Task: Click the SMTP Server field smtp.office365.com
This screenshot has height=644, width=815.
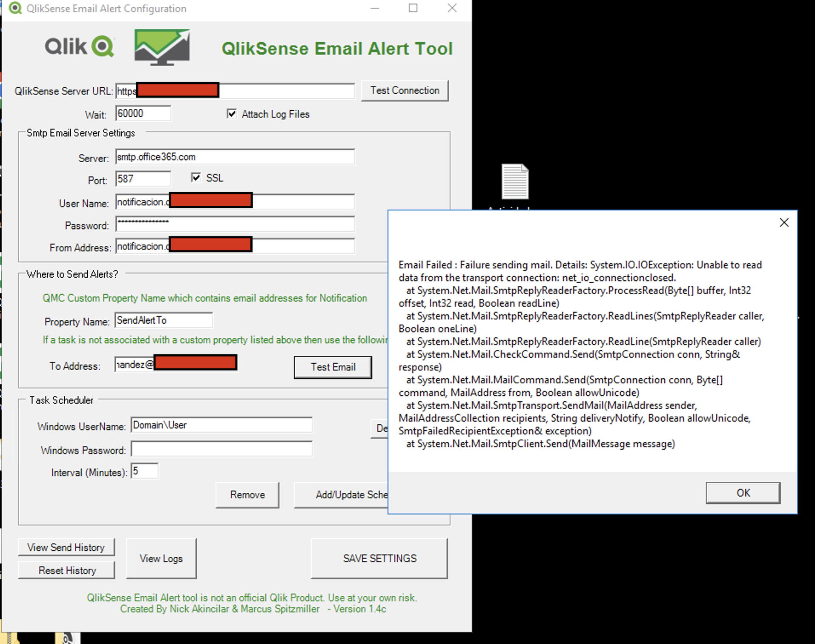Action: point(235,157)
